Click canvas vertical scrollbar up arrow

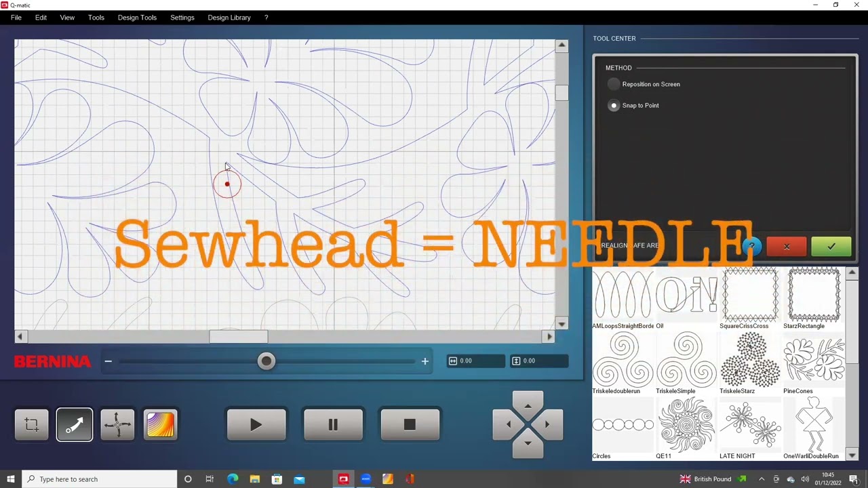click(561, 45)
